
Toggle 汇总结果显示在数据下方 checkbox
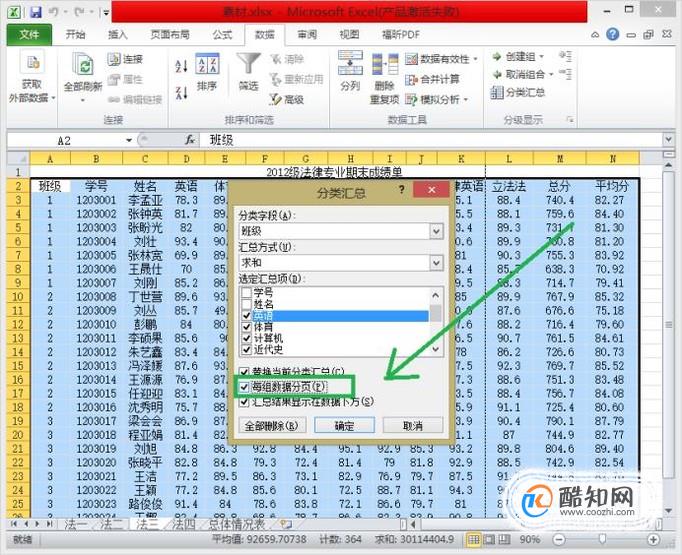point(244,401)
